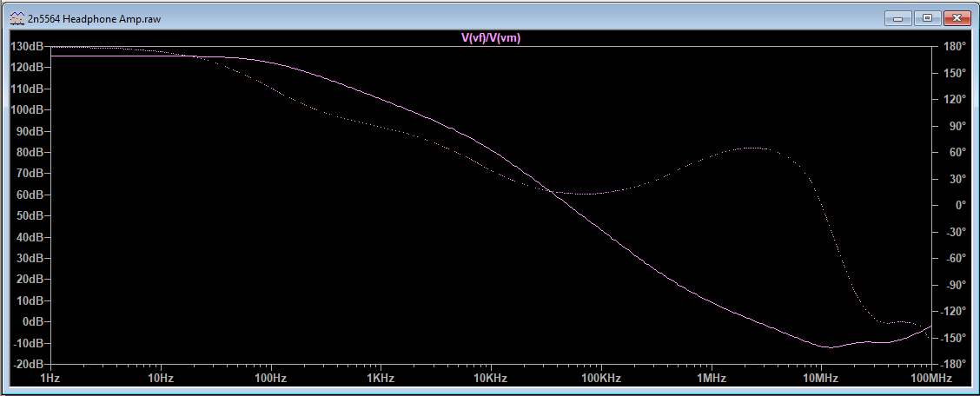Click the 1KHz frequency axis label

(381, 379)
